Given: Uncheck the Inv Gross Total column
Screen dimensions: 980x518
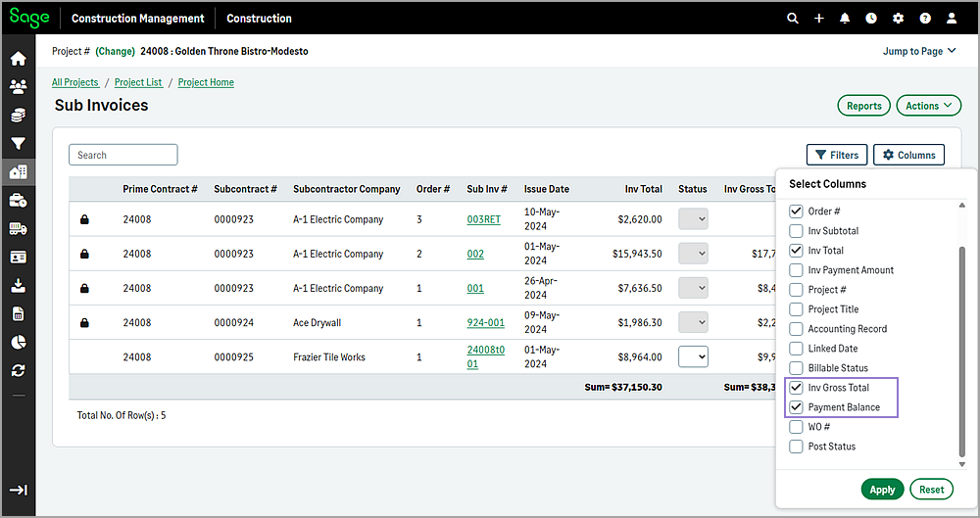Looking at the screenshot, I should 796,388.
